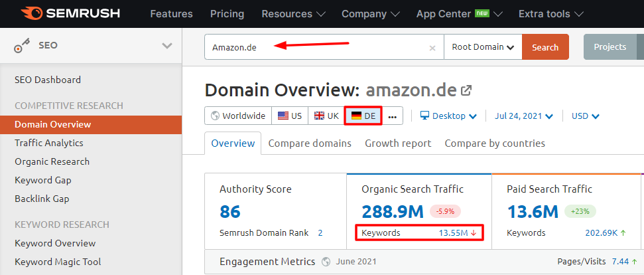Expand the Resources menu
The image size is (644, 275).
[294, 14]
